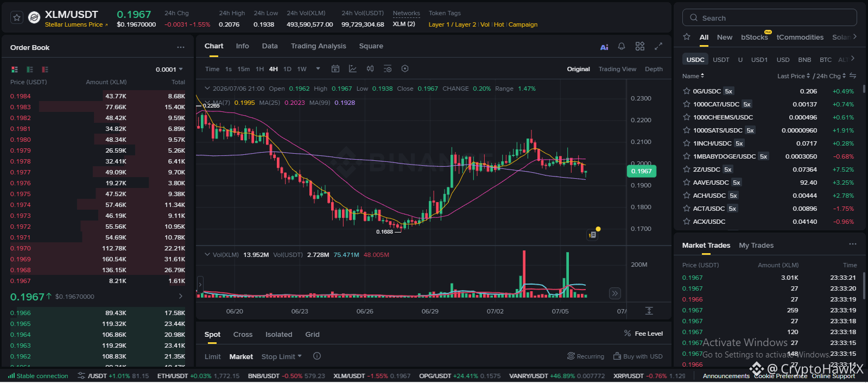
Task: Select the USDT quote currency filter
Action: click(721, 60)
